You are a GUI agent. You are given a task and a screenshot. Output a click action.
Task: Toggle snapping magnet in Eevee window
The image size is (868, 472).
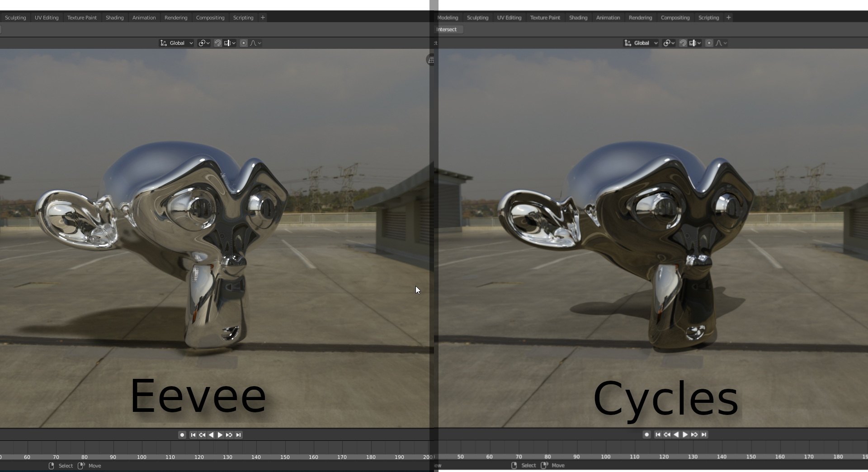point(218,43)
